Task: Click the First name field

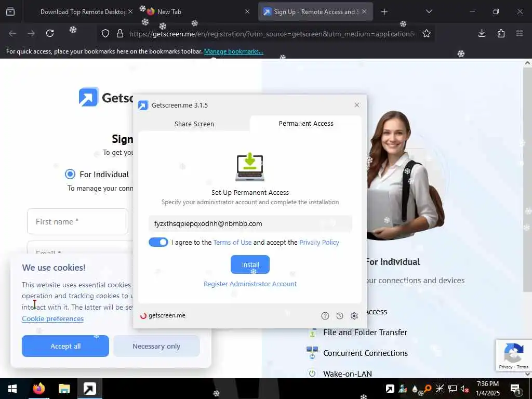Action: pyautogui.click(x=78, y=221)
